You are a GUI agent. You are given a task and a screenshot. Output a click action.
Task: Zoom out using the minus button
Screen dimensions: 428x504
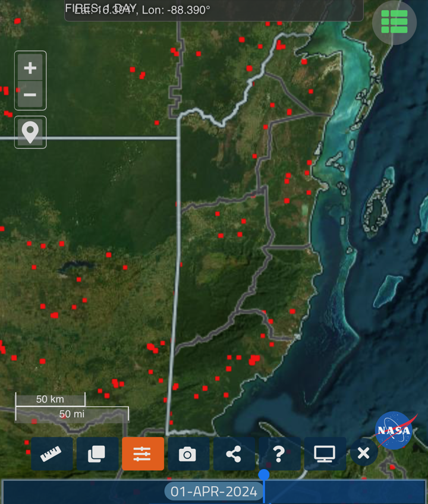pos(30,94)
